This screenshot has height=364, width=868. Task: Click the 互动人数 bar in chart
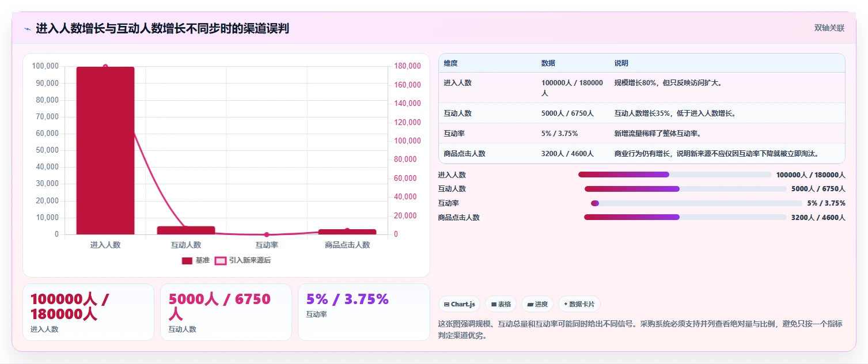point(186,230)
